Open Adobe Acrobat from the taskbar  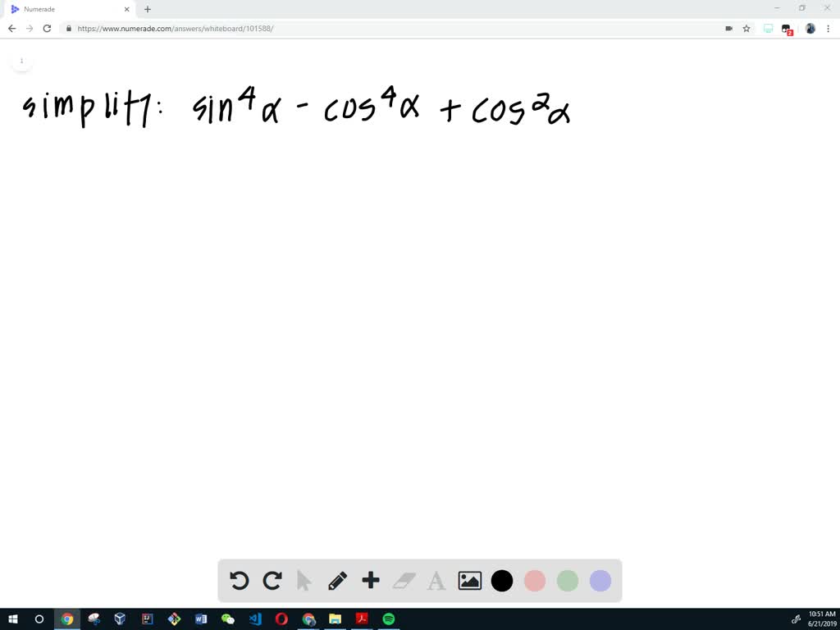coord(362,619)
